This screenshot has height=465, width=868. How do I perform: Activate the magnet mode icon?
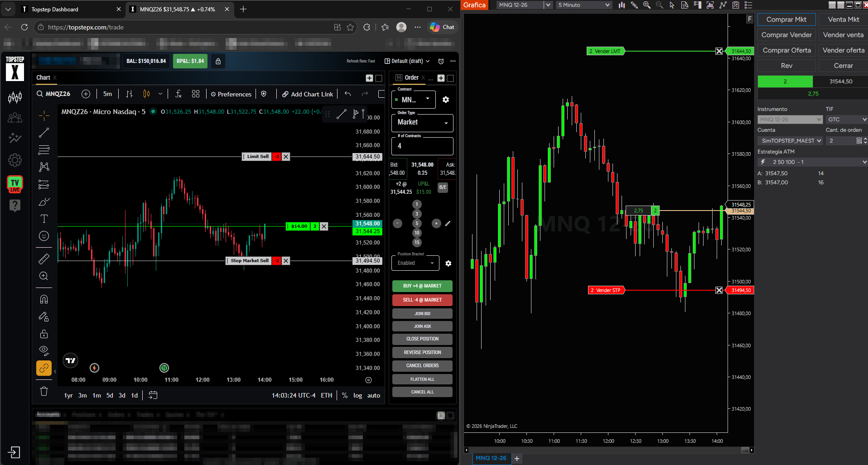pos(44,299)
